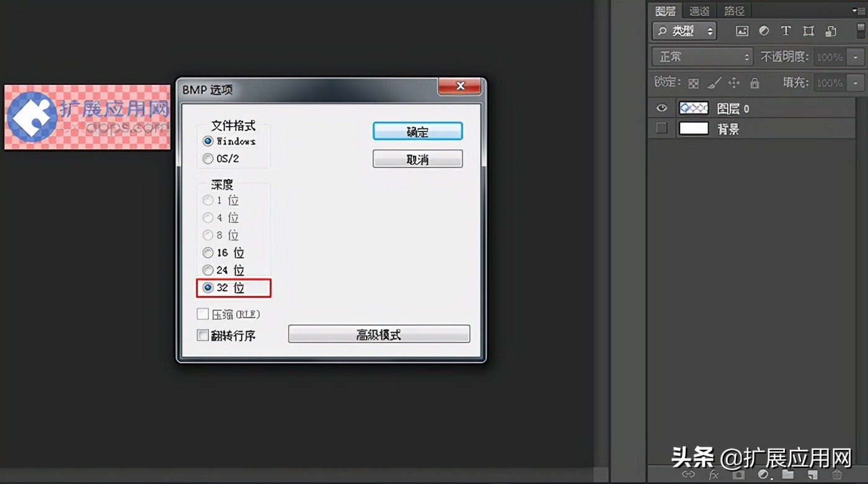
Task: Add a layer mask to the layer
Action: pyautogui.click(x=739, y=475)
